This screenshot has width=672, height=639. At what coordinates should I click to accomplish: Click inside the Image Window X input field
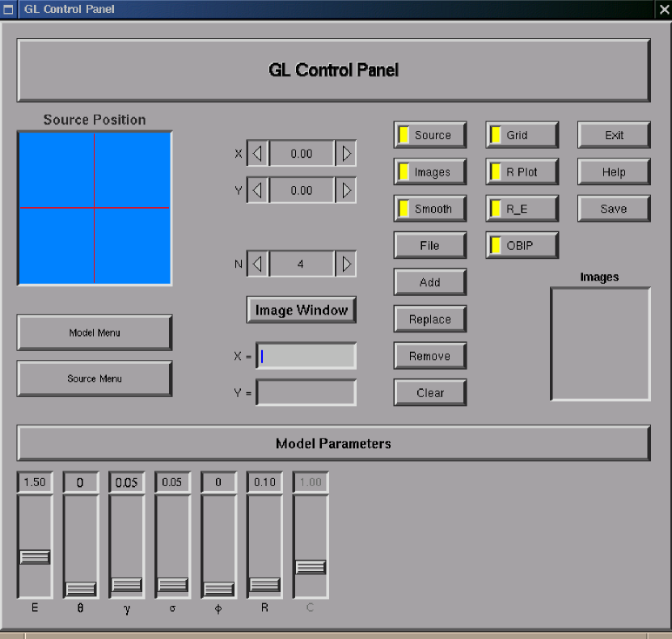point(306,356)
